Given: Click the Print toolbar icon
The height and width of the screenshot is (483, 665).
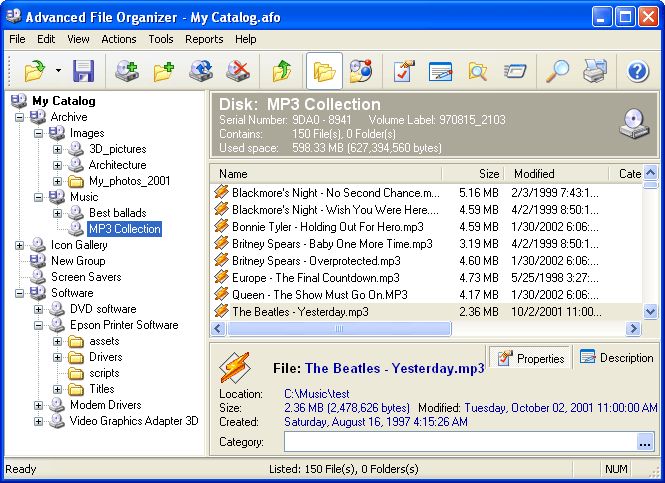Looking at the screenshot, I should click(x=595, y=71).
